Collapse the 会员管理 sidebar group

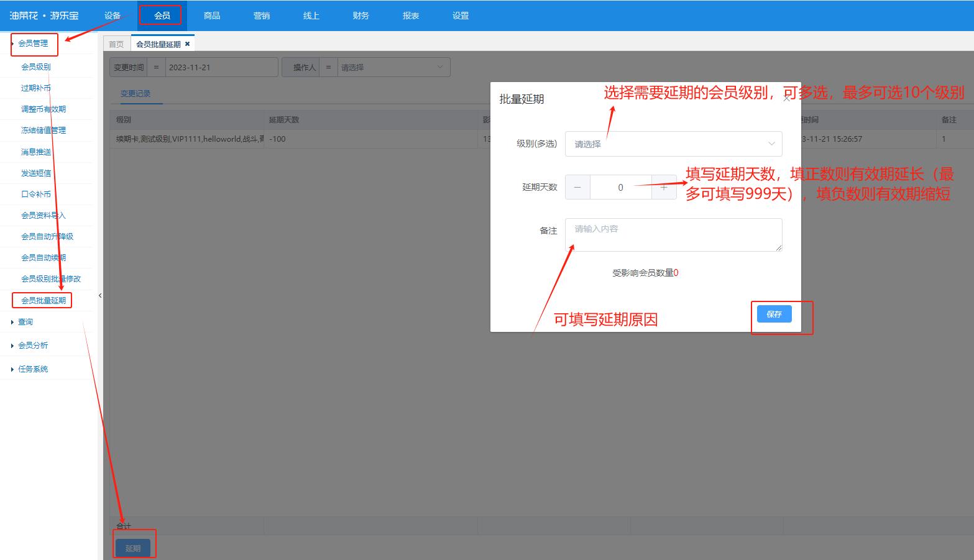(33, 44)
